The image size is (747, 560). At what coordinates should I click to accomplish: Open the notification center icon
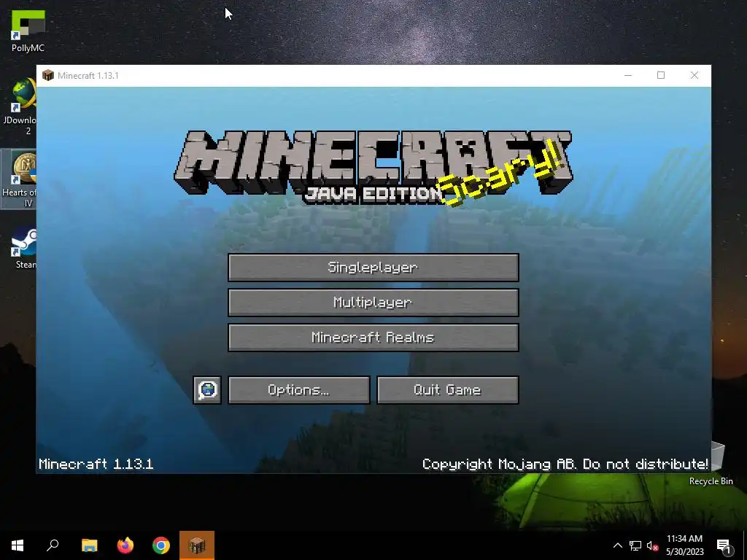point(724,545)
